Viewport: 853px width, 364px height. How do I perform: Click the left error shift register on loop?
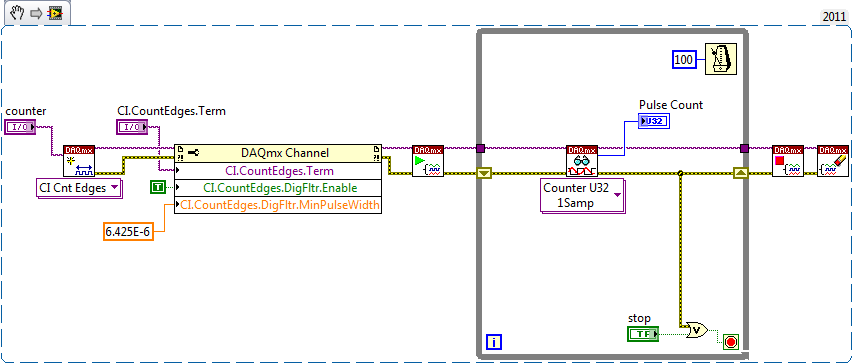pyautogui.click(x=484, y=174)
